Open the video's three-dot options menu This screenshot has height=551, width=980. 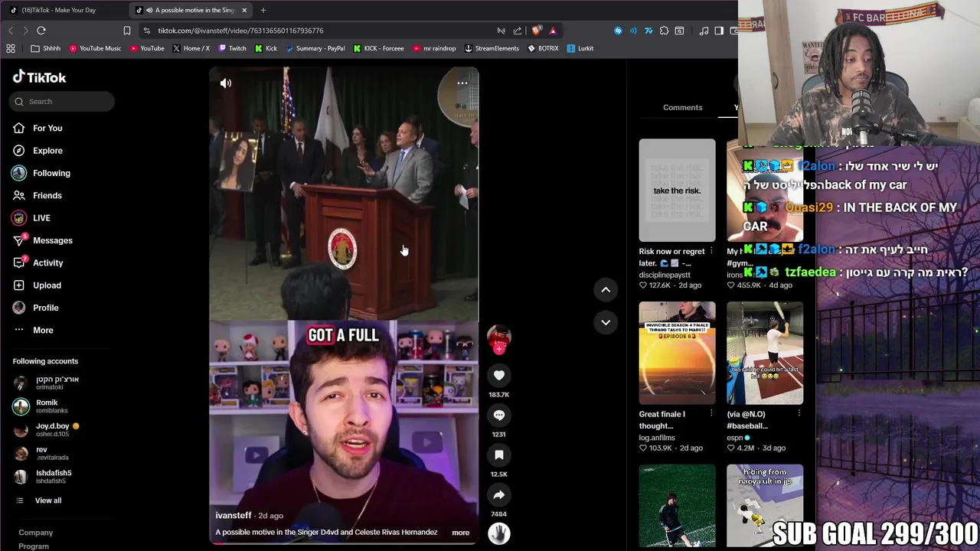pyautogui.click(x=462, y=83)
